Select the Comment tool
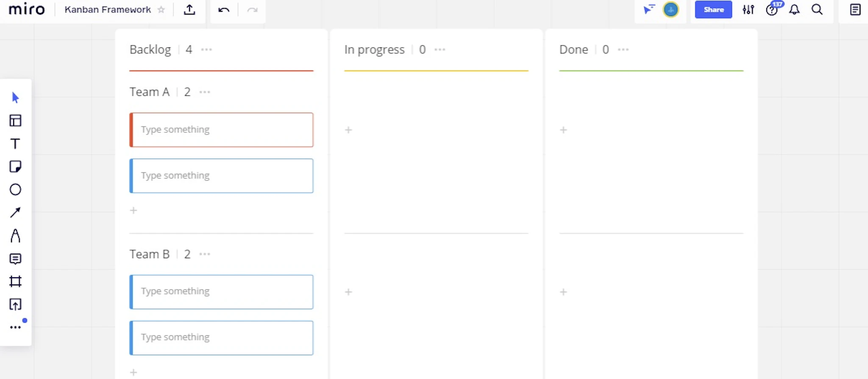The height and width of the screenshot is (379, 868). 15,259
